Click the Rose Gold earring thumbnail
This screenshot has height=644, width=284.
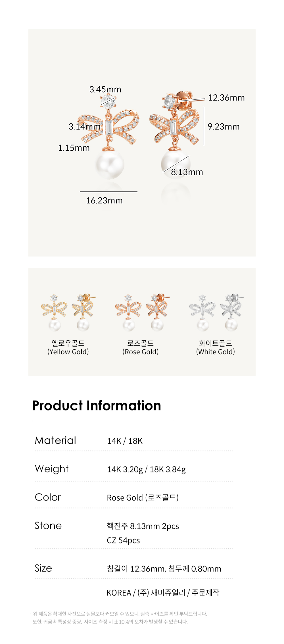click(142, 313)
